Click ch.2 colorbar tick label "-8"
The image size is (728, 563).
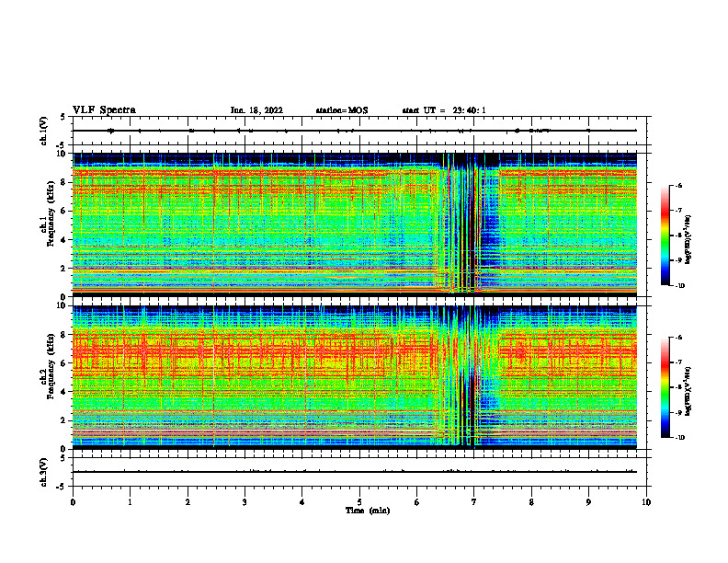coord(678,387)
